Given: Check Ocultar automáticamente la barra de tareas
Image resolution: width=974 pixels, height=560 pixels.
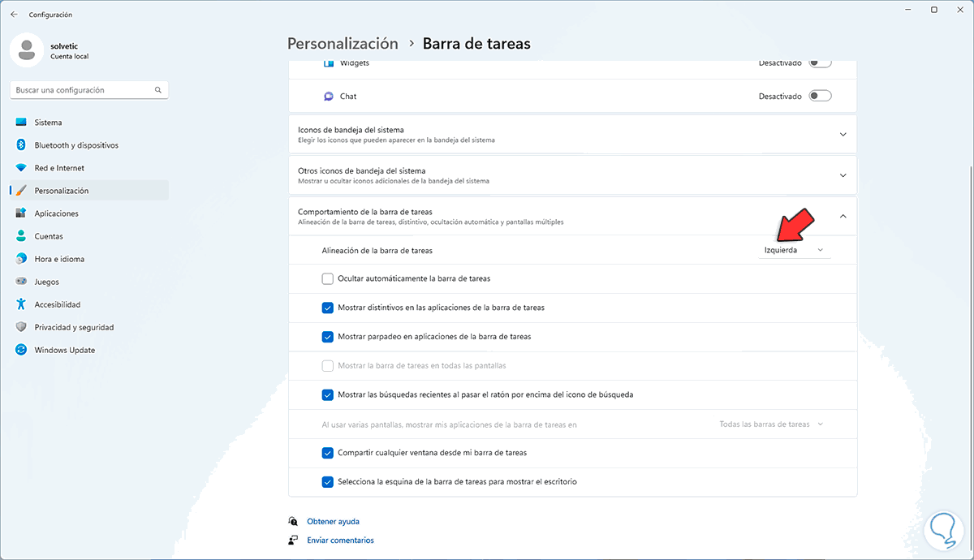Looking at the screenshot, I should (328, 278).
